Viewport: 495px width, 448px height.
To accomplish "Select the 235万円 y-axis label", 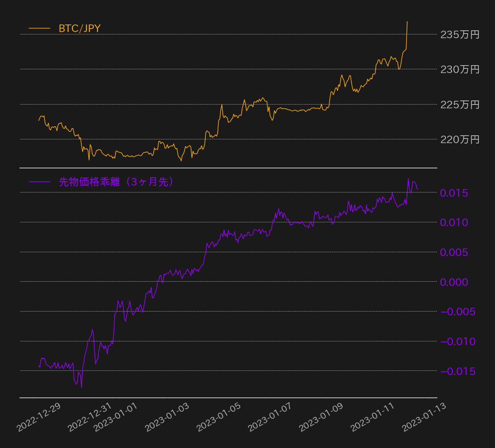I will click(x=460, y=35).
